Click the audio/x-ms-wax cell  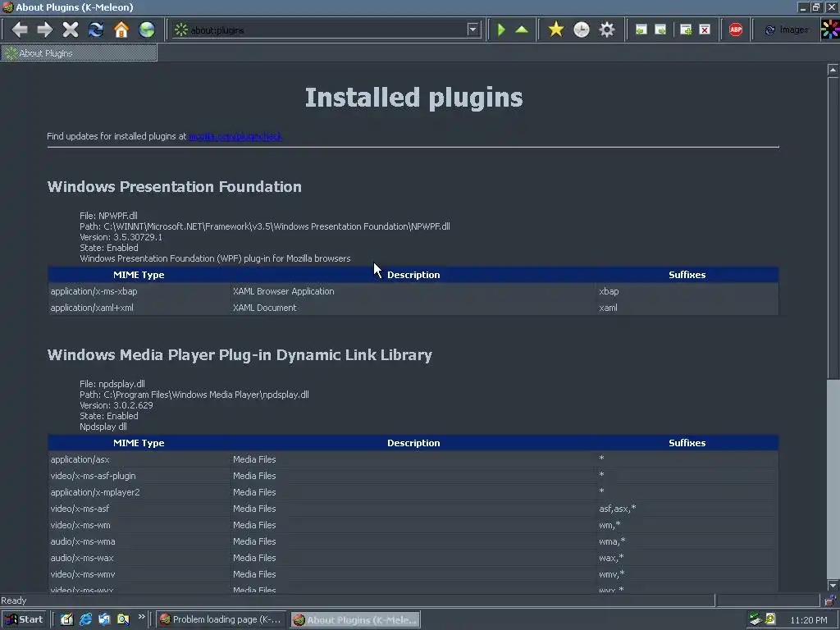tap(139, 558)
